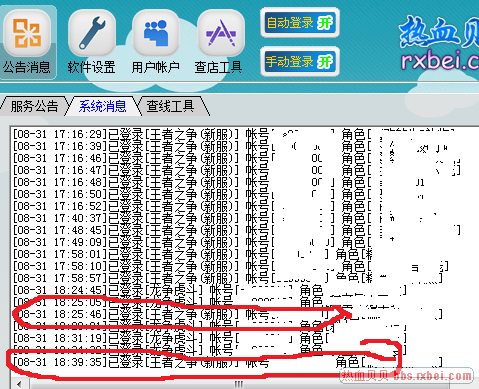This screenshot has width=479, height=389.
Task: Select log line 17:16:47 已登录
Action: coord(237,170)
